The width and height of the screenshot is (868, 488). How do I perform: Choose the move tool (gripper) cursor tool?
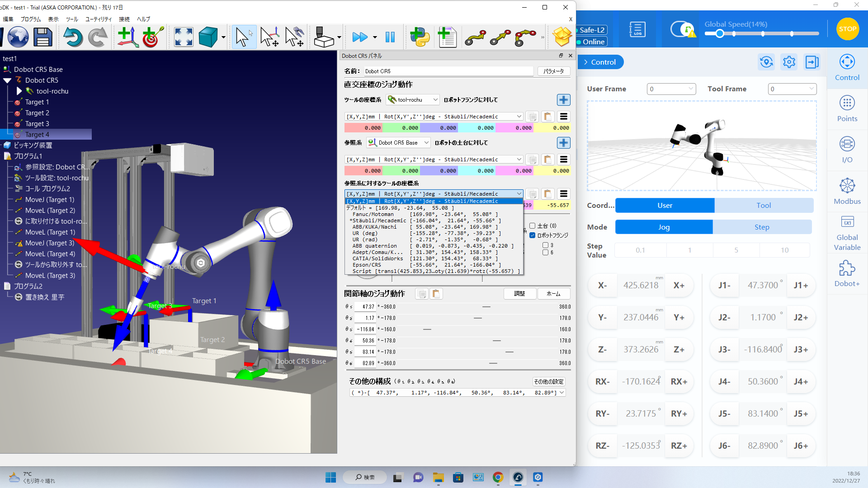pyautogui.click(x=295, y=37)
